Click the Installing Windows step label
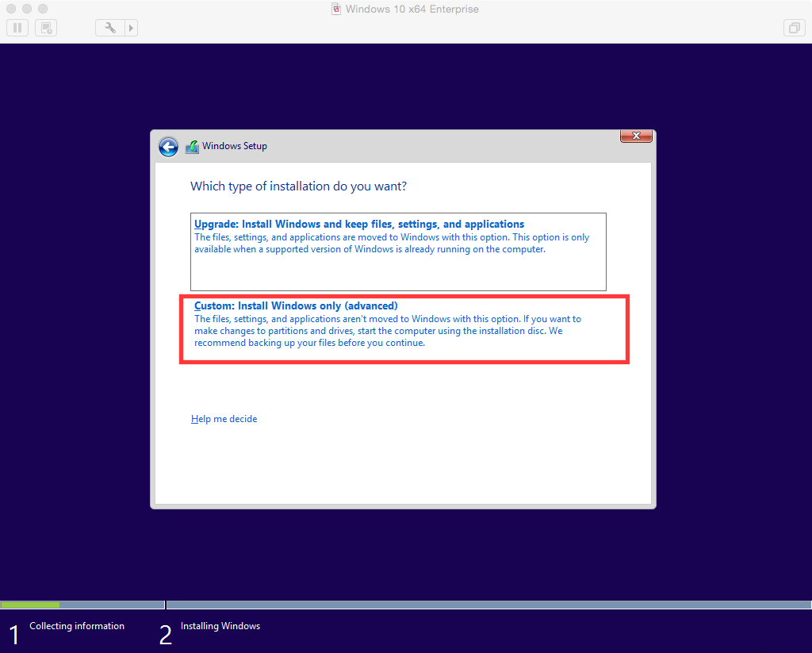Image resolution: width=812 pixels, height=653 pixels. 220,626
